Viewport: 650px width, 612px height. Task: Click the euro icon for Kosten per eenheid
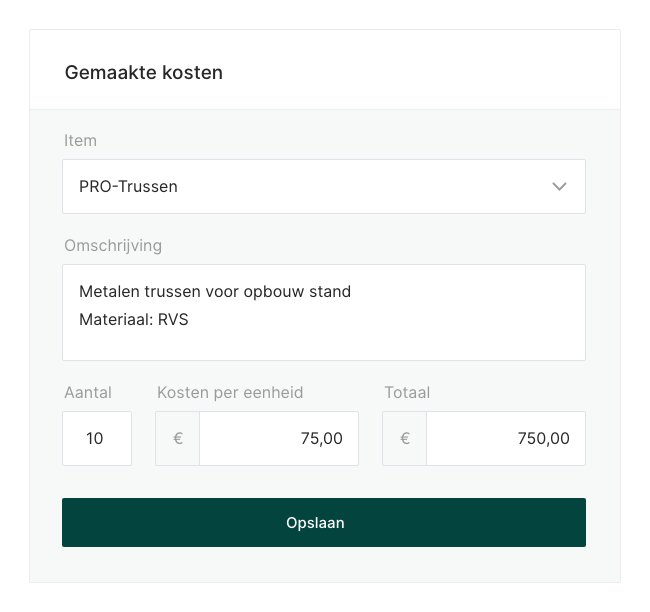178,438
